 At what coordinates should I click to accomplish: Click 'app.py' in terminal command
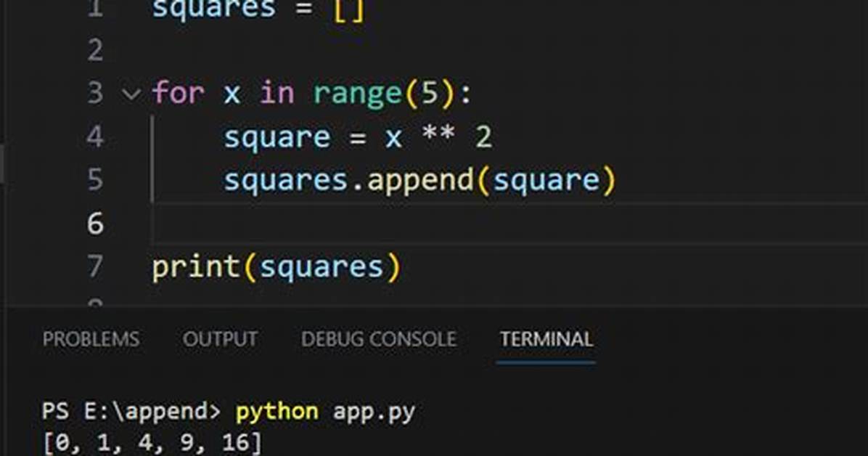(x=374, y=412)
